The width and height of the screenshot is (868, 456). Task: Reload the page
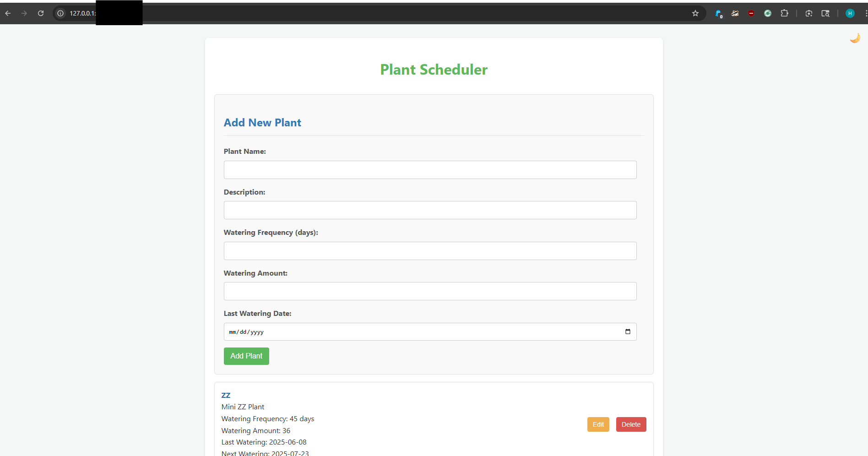tap(41, 13)
